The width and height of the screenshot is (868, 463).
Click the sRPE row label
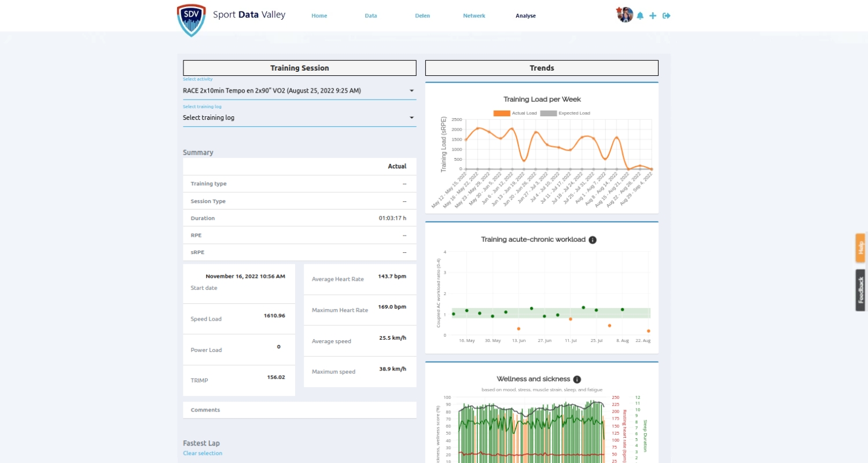pyautogui.click(x=197, y=252)
